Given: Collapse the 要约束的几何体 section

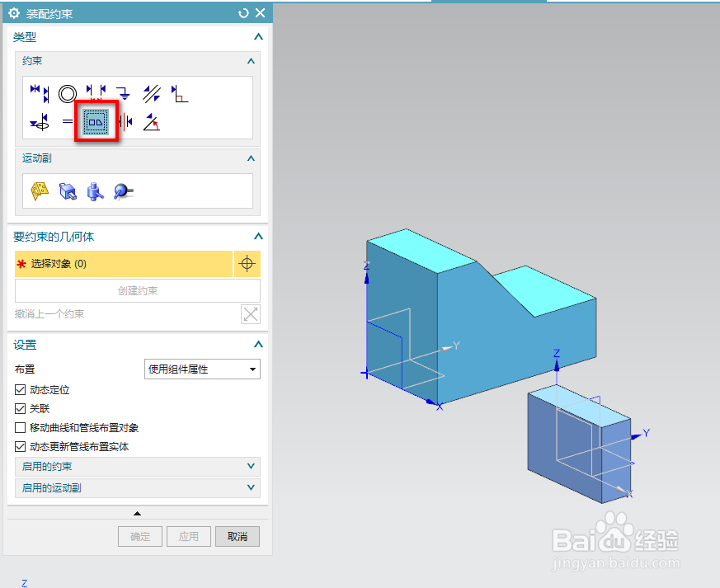Looking at the screenshot, I should coord(258,237).
